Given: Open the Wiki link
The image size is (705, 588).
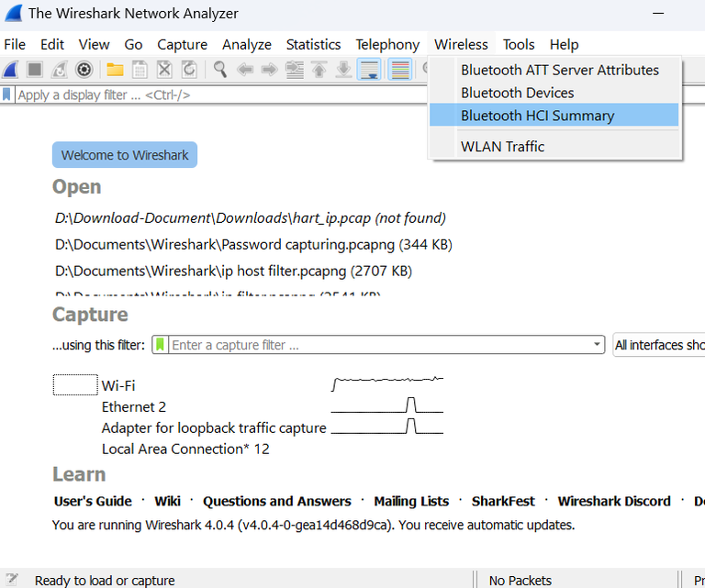Looking at the screenshot, I should click(x=167, y=501).
